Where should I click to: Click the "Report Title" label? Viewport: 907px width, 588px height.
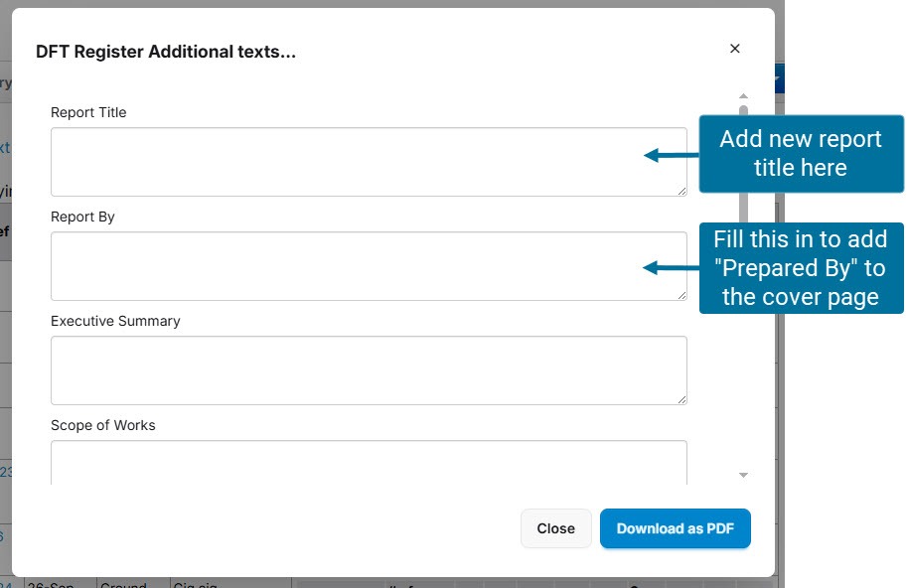click(x=88, y=112)
